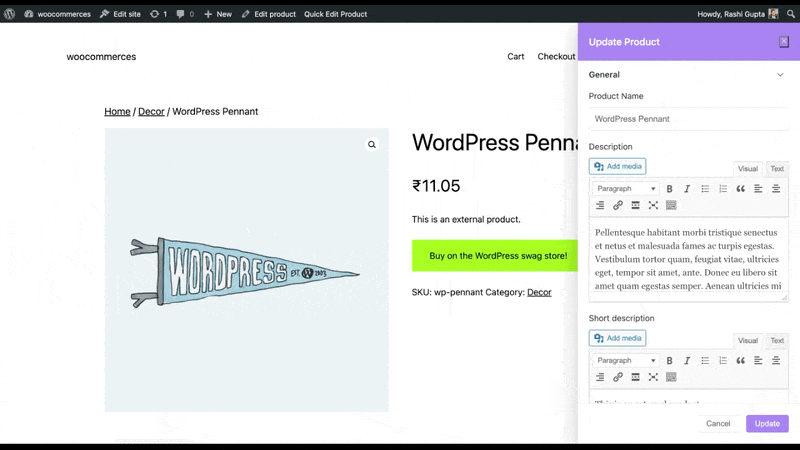Align left in Description editor
This screenshot has width=800, height=450.
(758, 189)
